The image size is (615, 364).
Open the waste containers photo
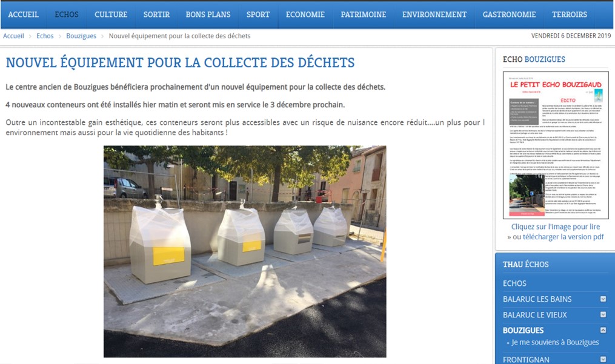[x=245, y=251]
